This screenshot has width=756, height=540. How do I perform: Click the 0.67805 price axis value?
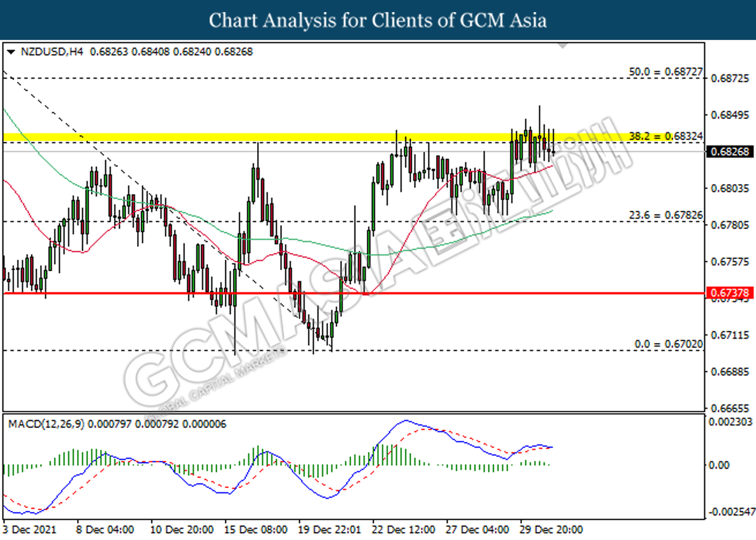[x=730, y=225]
